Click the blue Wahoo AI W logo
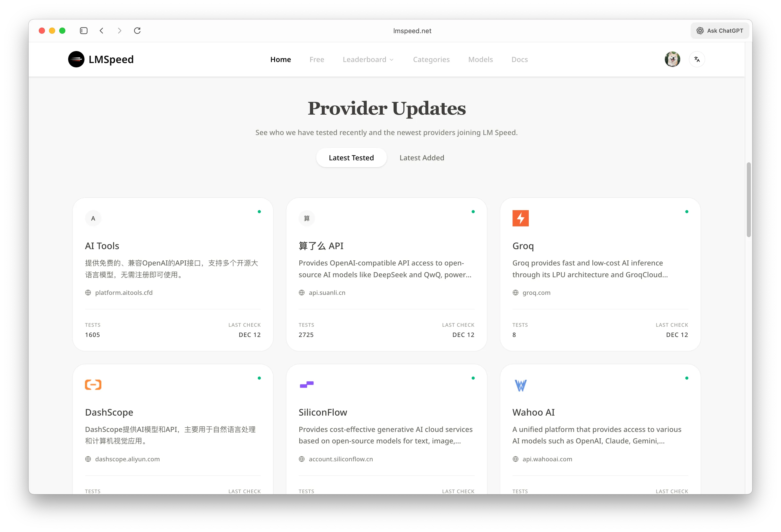781x532 pixels. coord(520,385)
